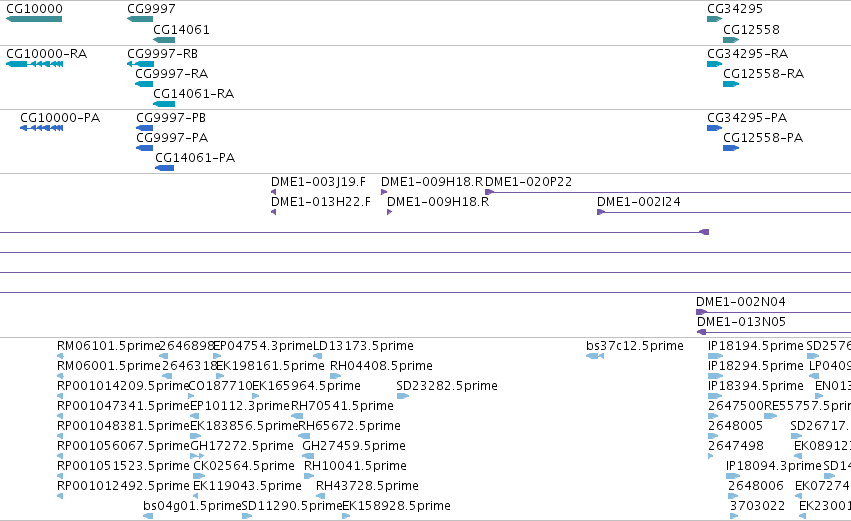Click the EK158928.5prime EST label
This screenshot has height=521, width=851.
point(397,506)
